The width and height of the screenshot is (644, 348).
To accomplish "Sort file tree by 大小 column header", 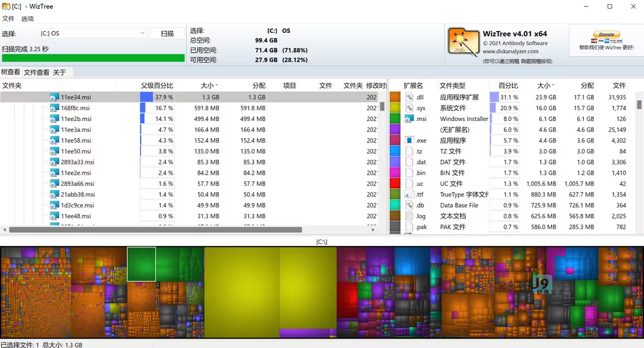I will tap(209, 86).
